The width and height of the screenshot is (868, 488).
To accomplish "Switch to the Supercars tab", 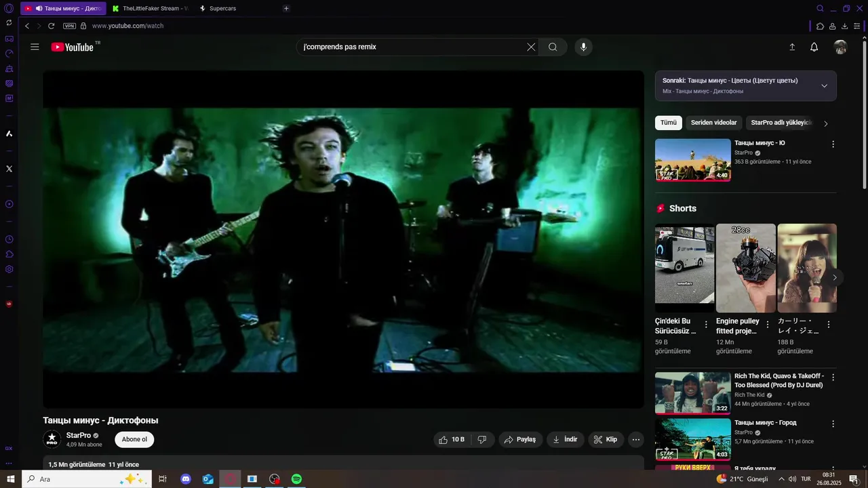I will click(222, 8).
